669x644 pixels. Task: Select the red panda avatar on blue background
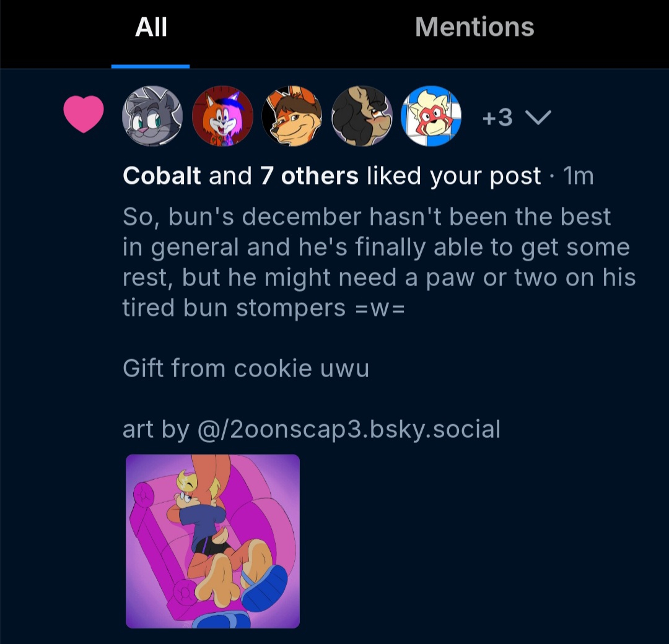(x=431, y=116)
